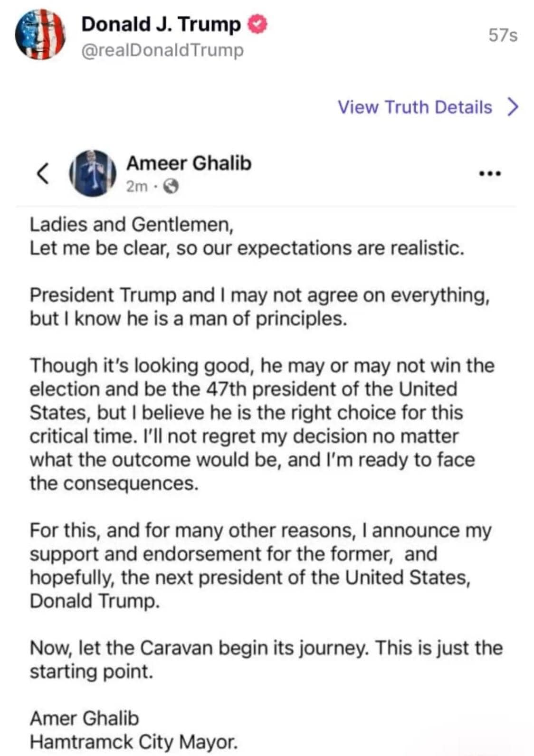
Task: Click the globe public-audience icon
Action: point(171,187)
